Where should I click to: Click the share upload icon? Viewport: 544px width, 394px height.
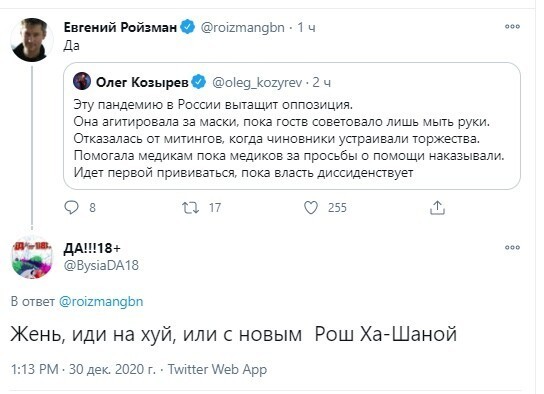tap(437, 207)
